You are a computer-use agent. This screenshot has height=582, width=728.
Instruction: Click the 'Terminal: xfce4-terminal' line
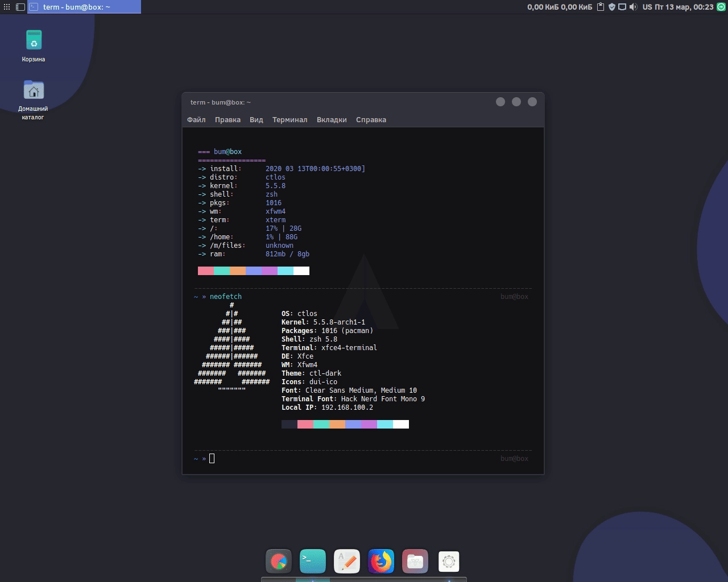click(329, 348)
